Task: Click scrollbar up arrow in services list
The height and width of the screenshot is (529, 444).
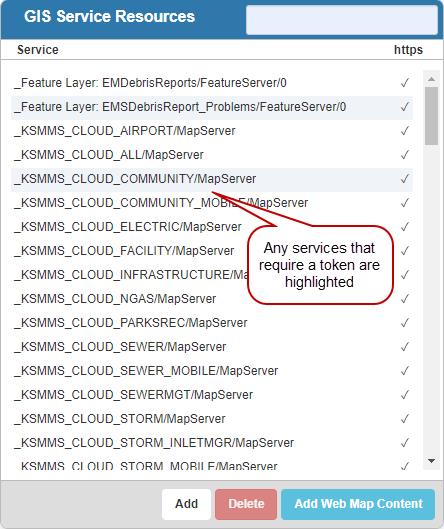Action: coord(431,79)
